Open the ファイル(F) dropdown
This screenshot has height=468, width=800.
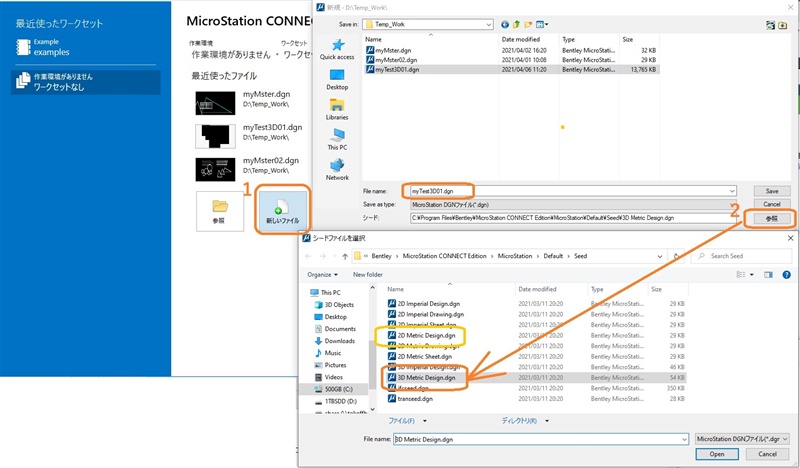pos(408,421)
